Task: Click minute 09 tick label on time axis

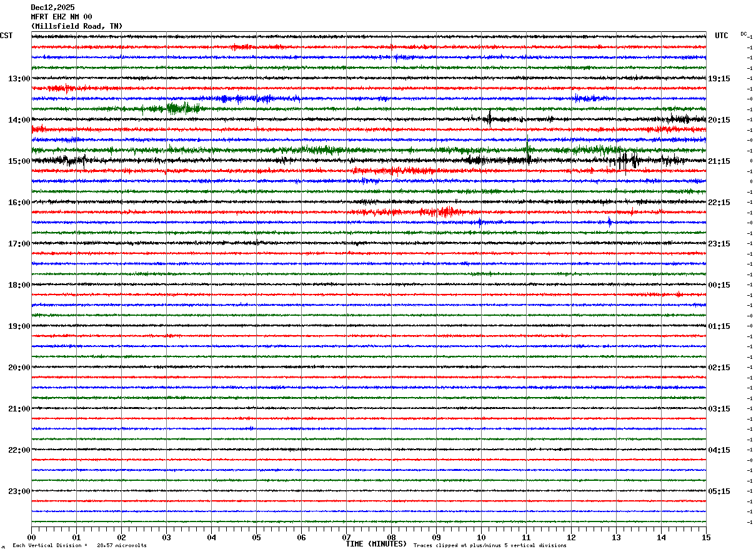Action: [x=436, y=537]
